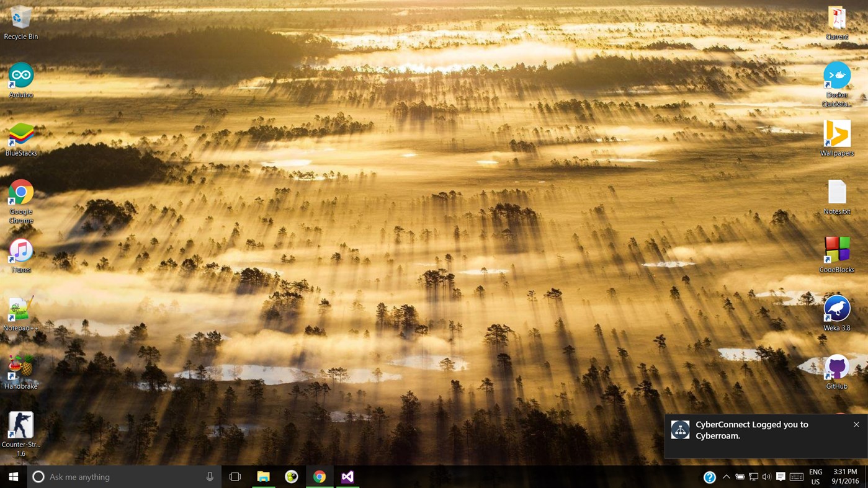Click the blue help question-mark tray icon

pyautogui.click(x=710, y=477)
